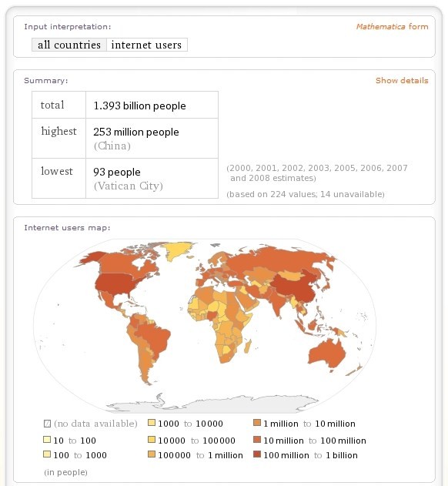Click the 253 million people China cell

click(152, 138)
